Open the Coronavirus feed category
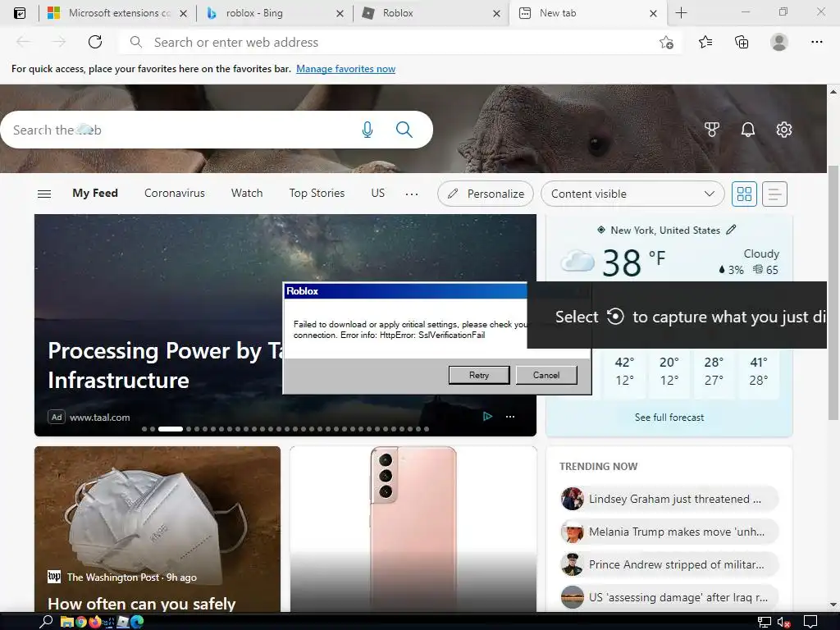Screen dimensions: 840x630 click(x=174, y=194)
